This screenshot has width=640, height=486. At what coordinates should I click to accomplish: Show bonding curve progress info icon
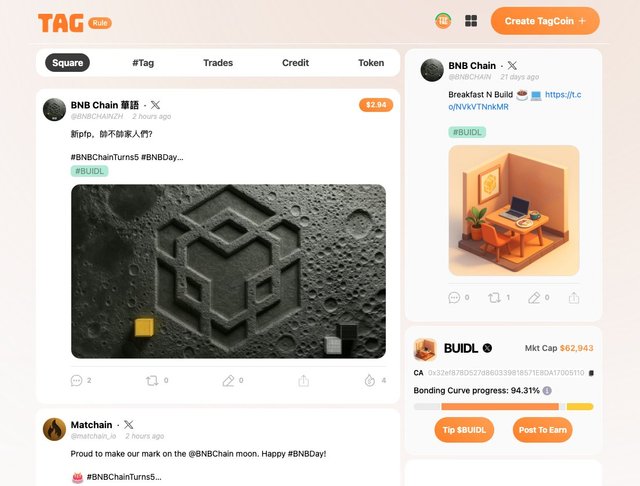coord(547,391)
